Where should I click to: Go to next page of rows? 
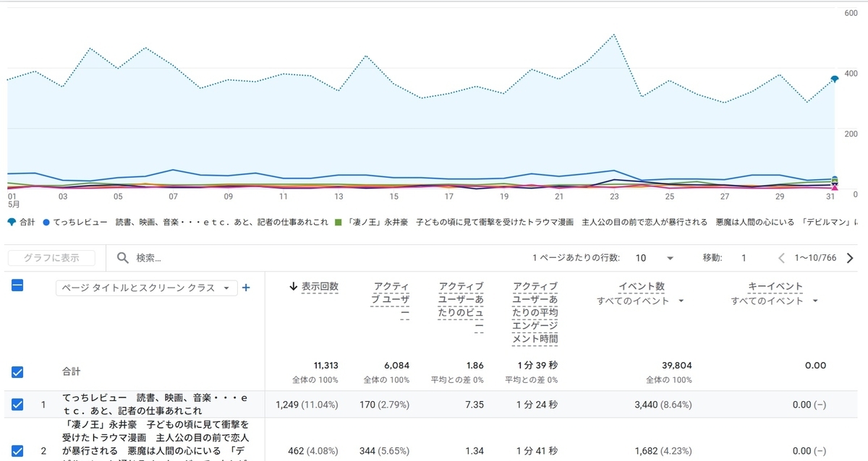click(850, 258)
